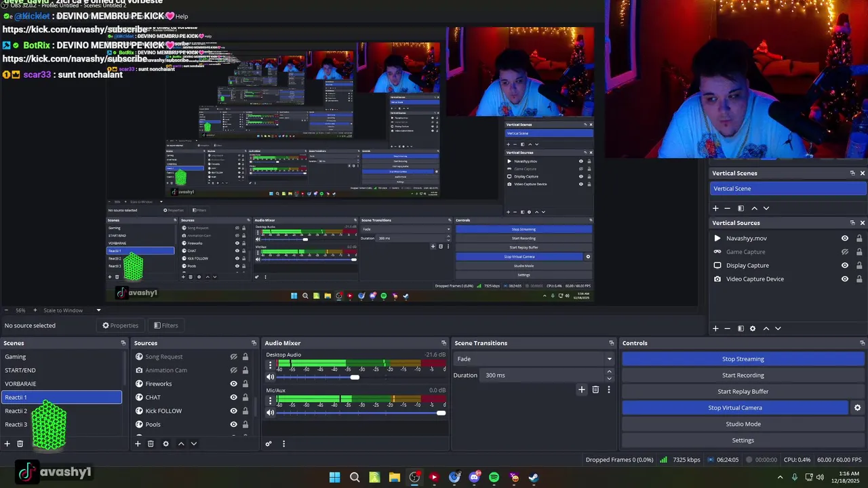Show hidden system tray icons chevron
Image resolution: width=868 pixels, height=488 pixels.
780,477
